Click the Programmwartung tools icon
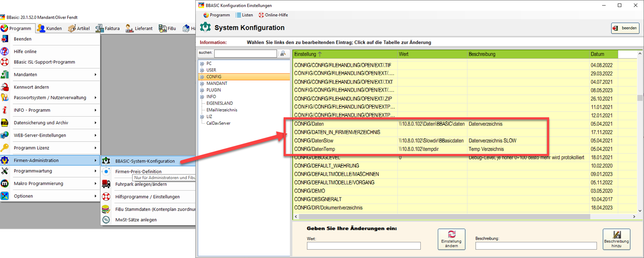This screenshot has height=258, width=644. [5, 171]
